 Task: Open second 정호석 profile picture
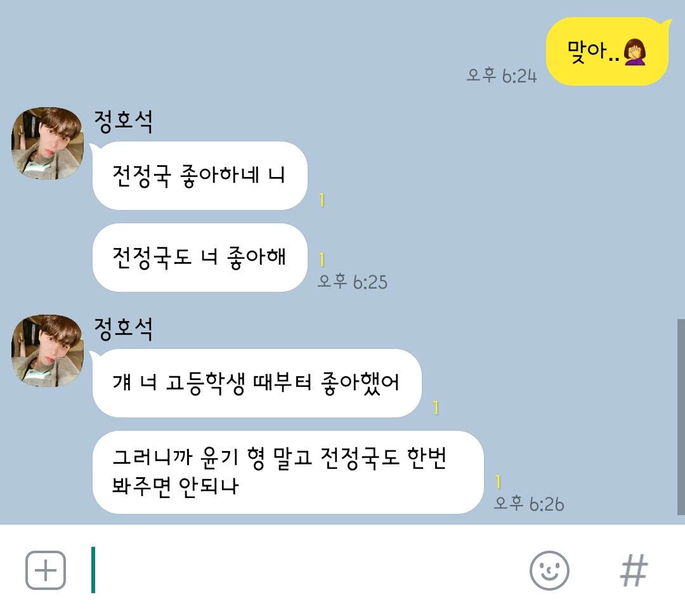[x=47, y=351]
